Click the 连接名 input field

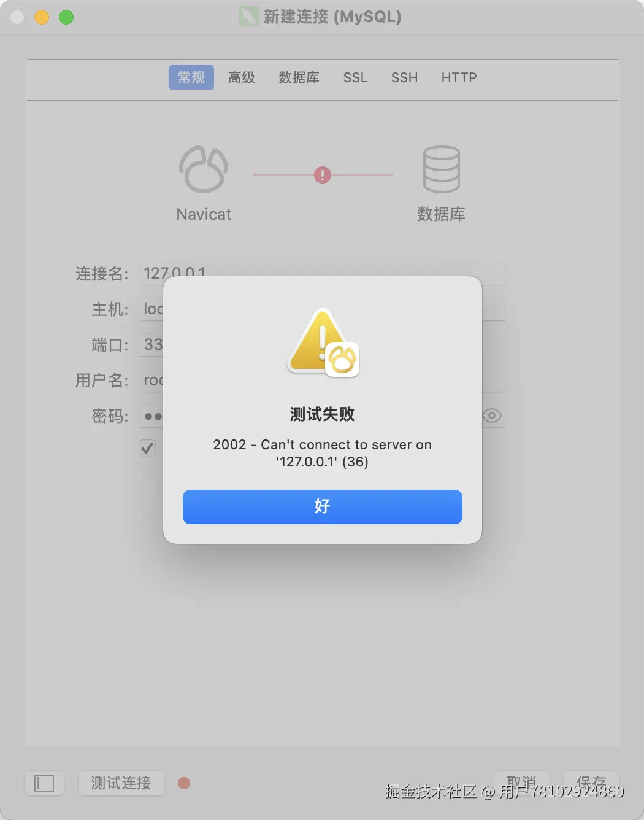pos(323,273)
